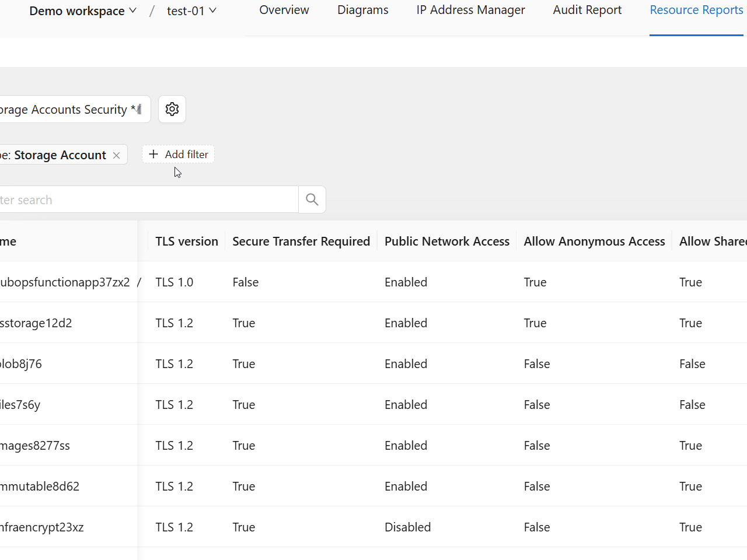Open the Audit Report tab
The height and width of the screenshot is (560, 747).
tap(587, 10)
